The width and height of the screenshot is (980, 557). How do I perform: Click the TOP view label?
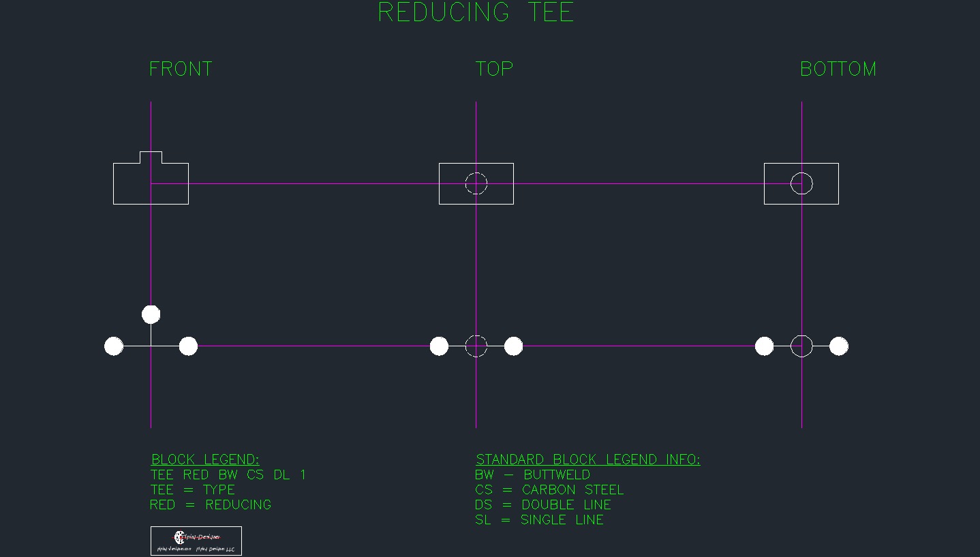(494, 69)
